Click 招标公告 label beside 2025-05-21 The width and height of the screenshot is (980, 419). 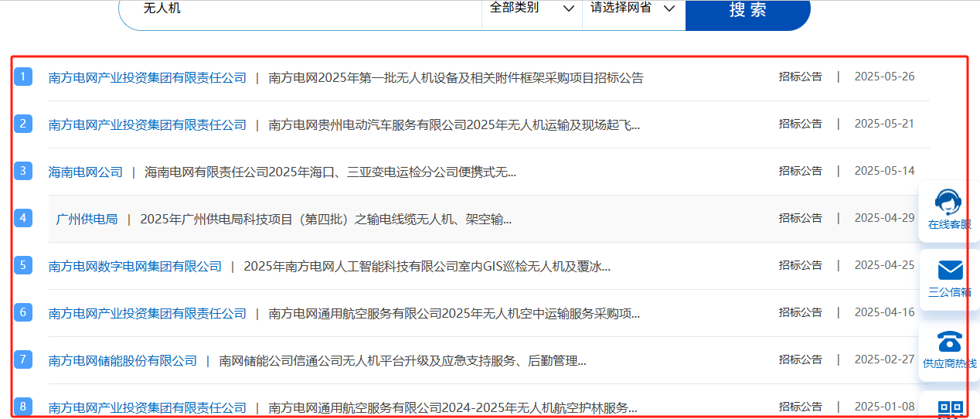pyautogui.click(x=801, y=124)
